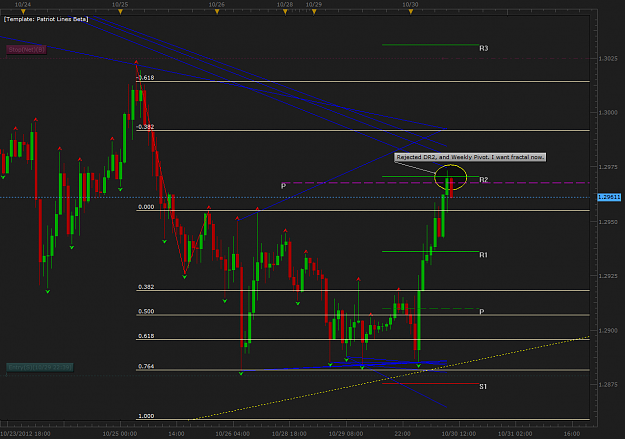
Task: Click the 10/28 date marker on top axis
Action: point(285,5)
